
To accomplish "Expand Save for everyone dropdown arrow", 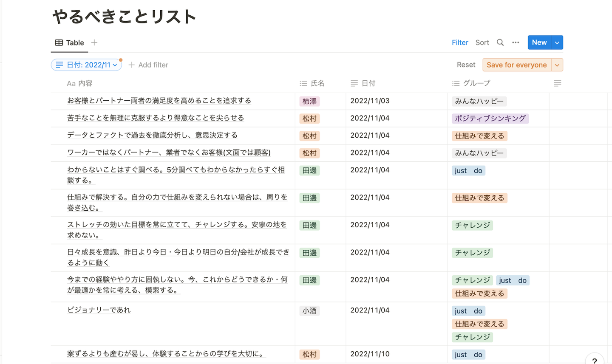I will pos(557,65).
